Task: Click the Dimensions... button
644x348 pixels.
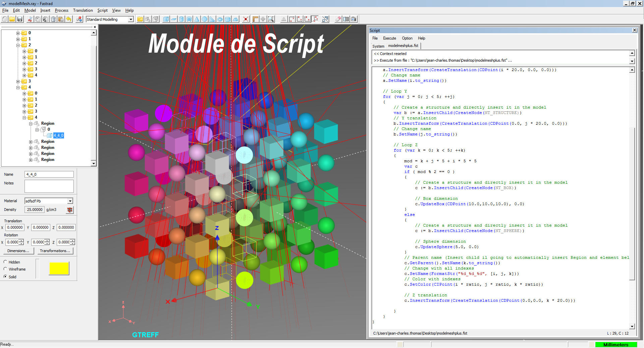Action: click(18, 251)
